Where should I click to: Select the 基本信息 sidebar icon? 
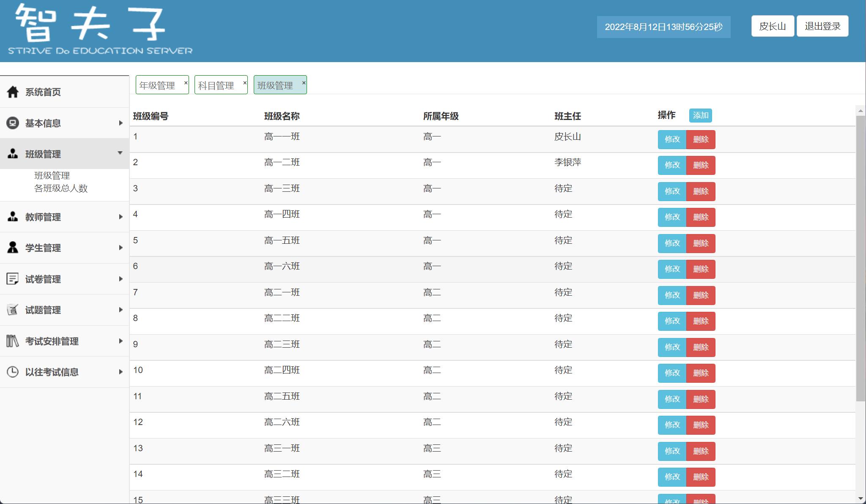tap(12, 123)
